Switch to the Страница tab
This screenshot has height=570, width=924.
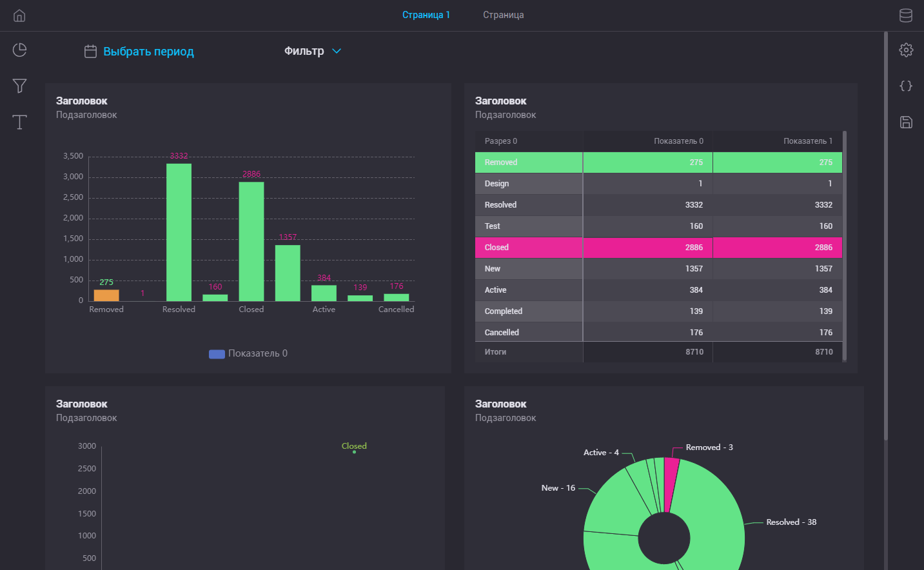pos(504,15)
